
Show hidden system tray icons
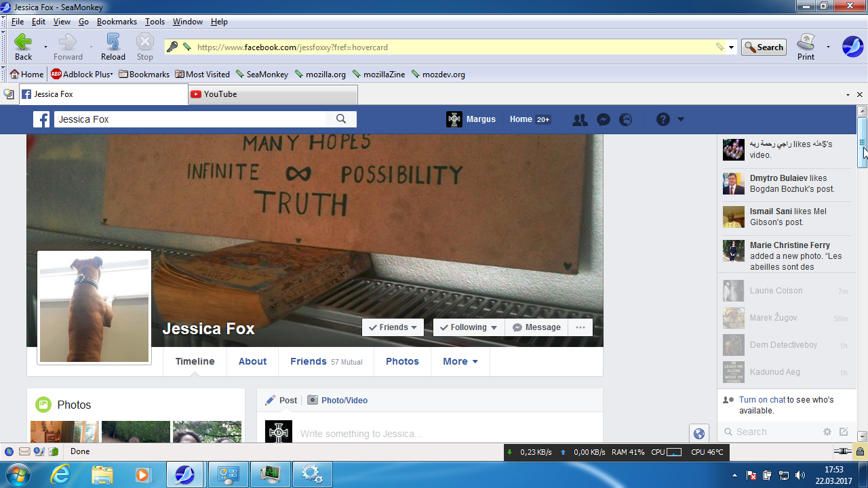pyautogui.click(x=734, y=475)
